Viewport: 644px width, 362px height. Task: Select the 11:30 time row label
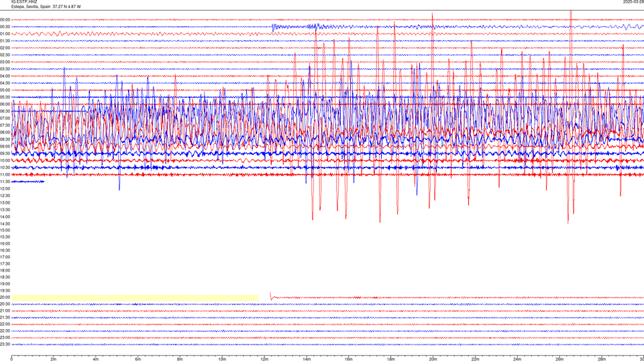pos(5,182)
